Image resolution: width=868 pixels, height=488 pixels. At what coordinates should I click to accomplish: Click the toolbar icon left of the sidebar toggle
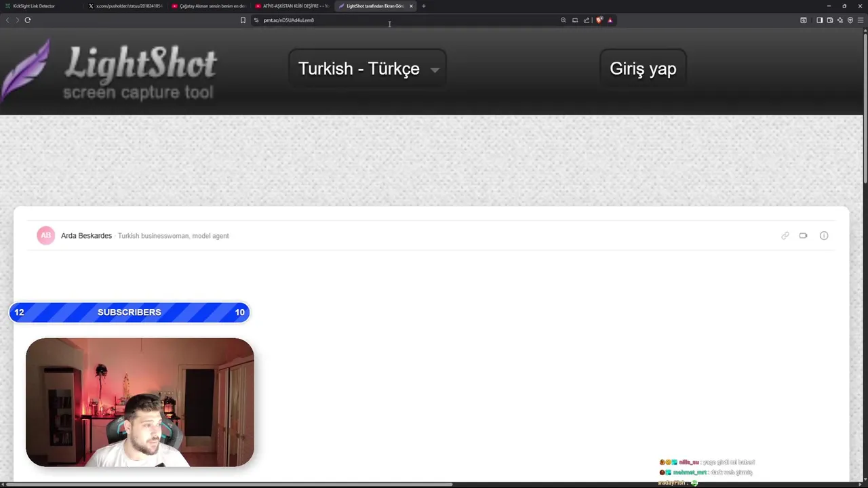click(x=804, y=20)
